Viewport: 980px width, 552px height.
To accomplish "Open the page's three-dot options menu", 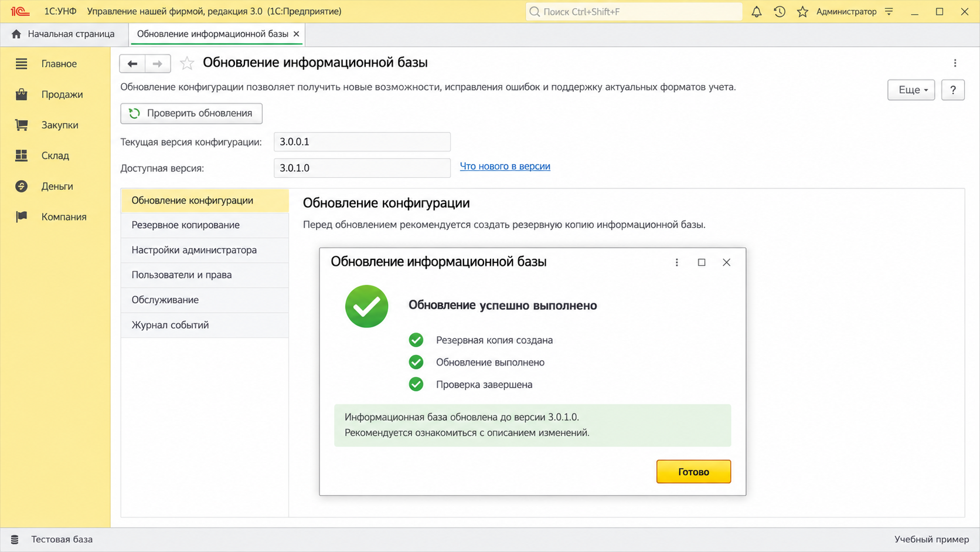I will [955, 63].
